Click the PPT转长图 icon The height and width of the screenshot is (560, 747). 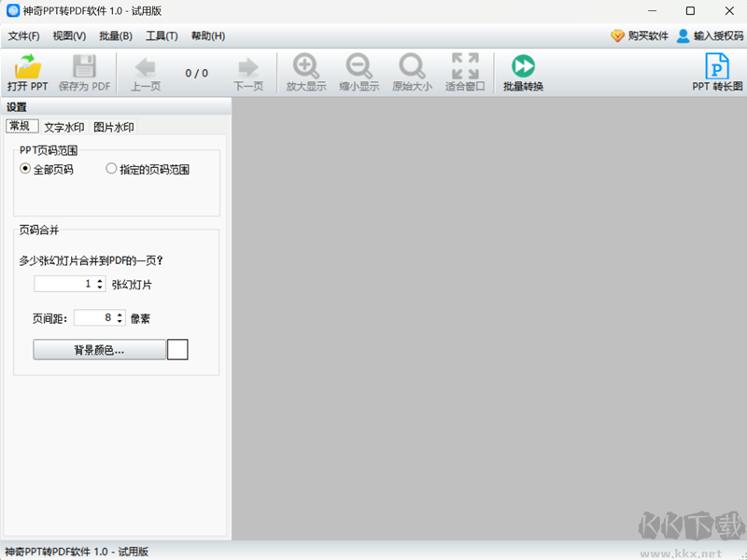point(717,72)
